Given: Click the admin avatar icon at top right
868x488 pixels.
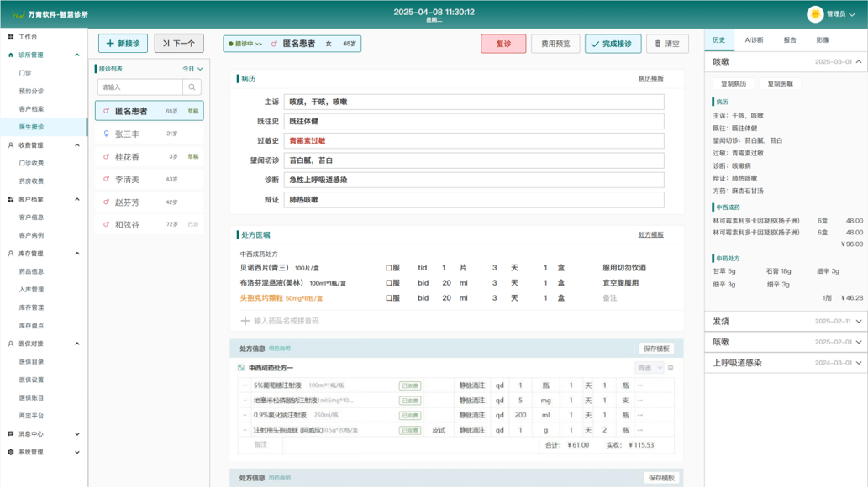Looking at the screenshot, I should [x=814, y=14].
